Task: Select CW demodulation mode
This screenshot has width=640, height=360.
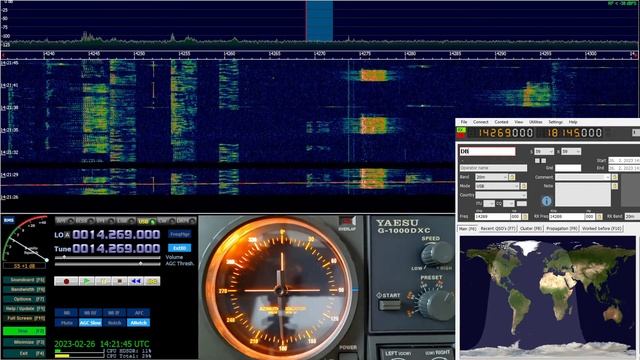Action: (167, 221)
